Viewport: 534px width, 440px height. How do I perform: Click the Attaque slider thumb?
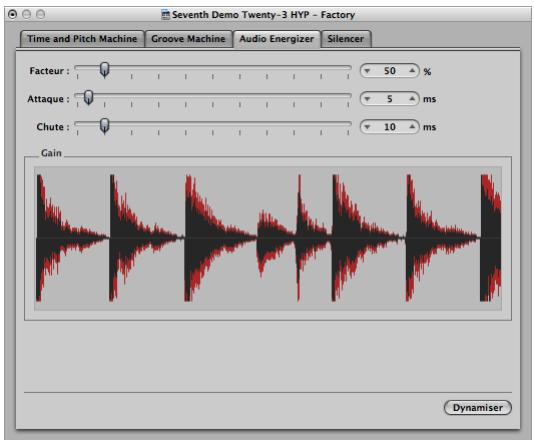click(x=88, y=97)
